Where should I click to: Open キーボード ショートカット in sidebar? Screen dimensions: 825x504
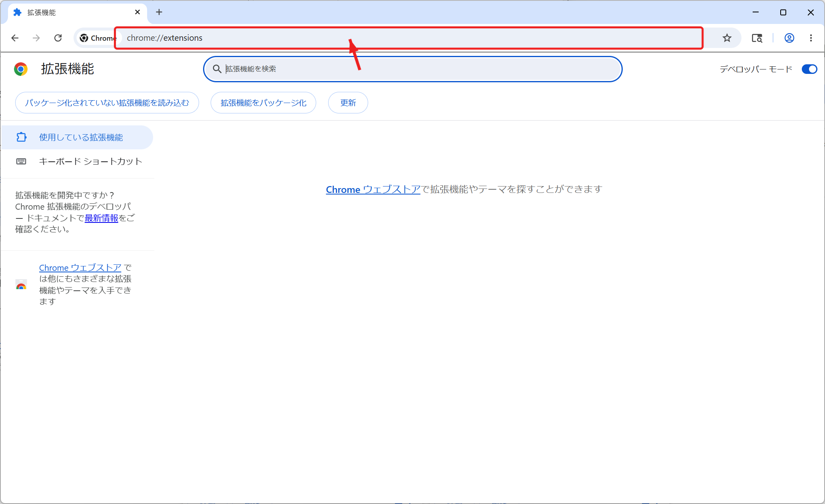pyautogui.click(x=78, y=161)
